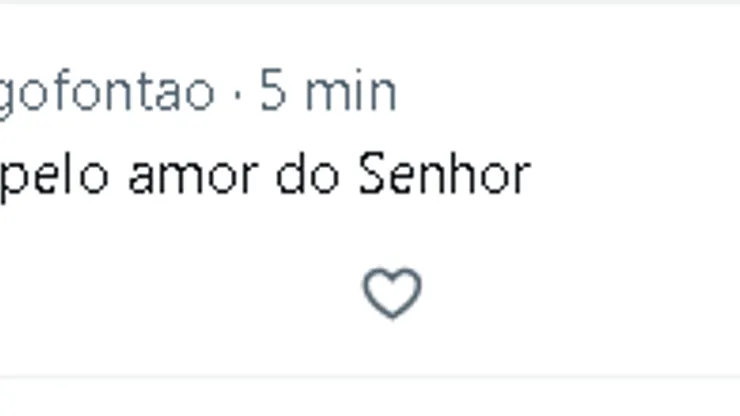The width and height of the screenshot is (740, 416).
Task: Click the tweet text 'pelo amor do Senhor'
Action: 263,176
